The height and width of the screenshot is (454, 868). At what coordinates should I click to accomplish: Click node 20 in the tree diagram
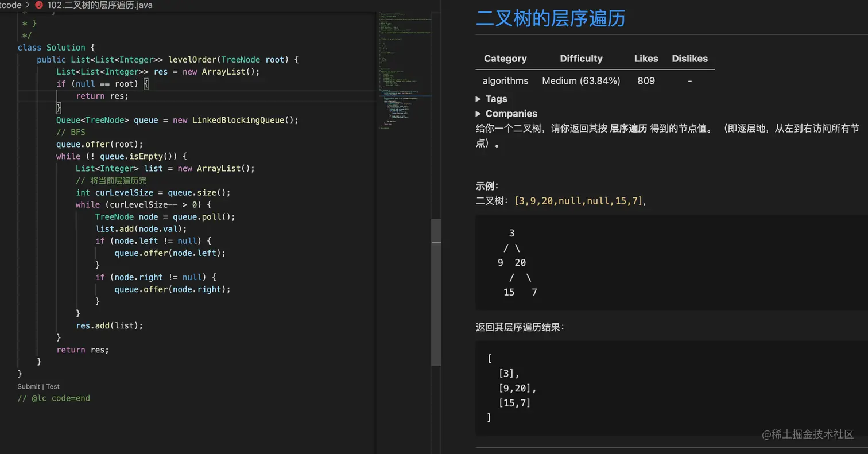tap(520, 263)
